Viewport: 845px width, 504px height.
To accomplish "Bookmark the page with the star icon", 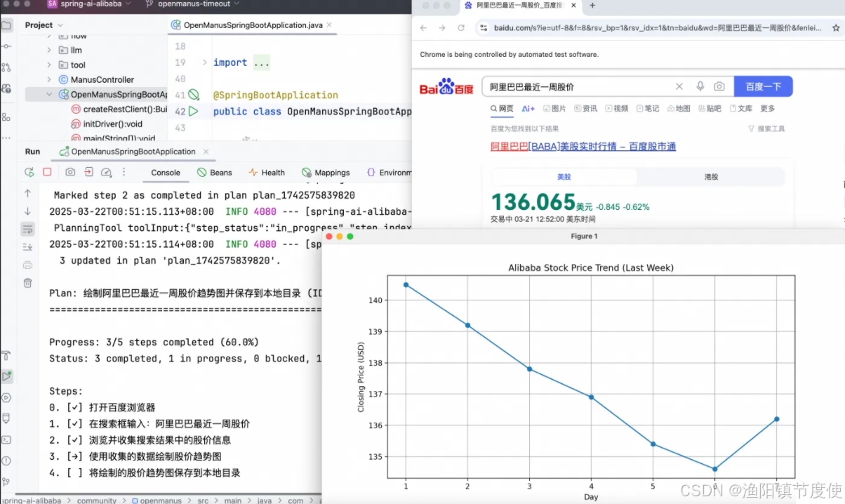I will pyautogui.click(x=836, y=28).
